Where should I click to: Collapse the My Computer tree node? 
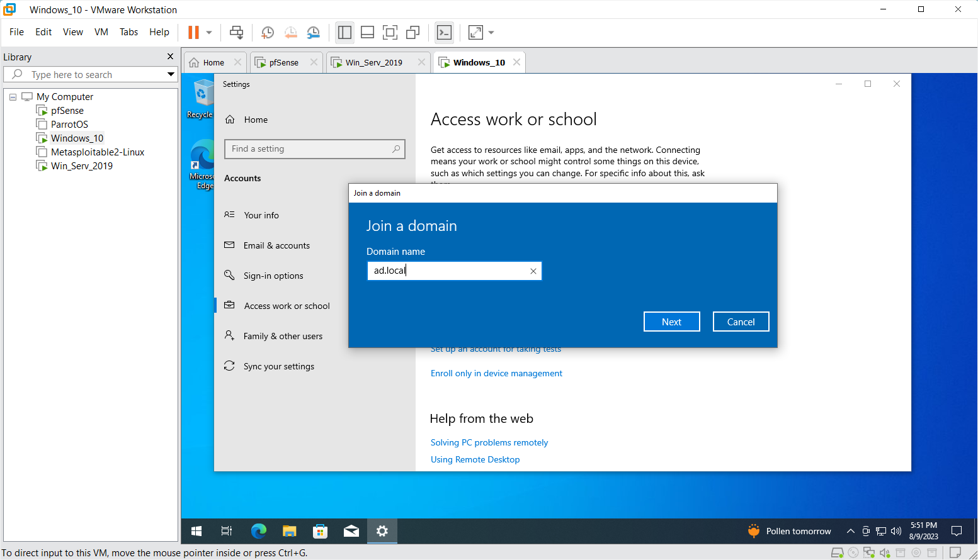(13, 97)
